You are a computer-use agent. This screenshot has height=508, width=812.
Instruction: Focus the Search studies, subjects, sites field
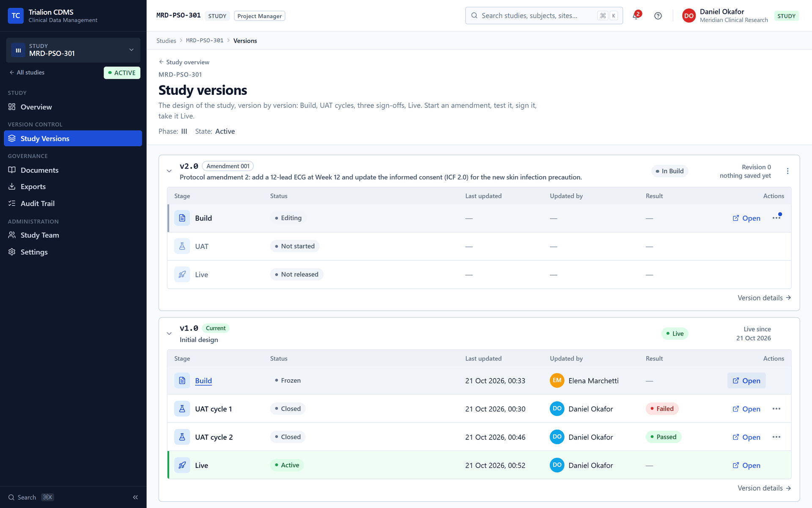tap(544, 16)
